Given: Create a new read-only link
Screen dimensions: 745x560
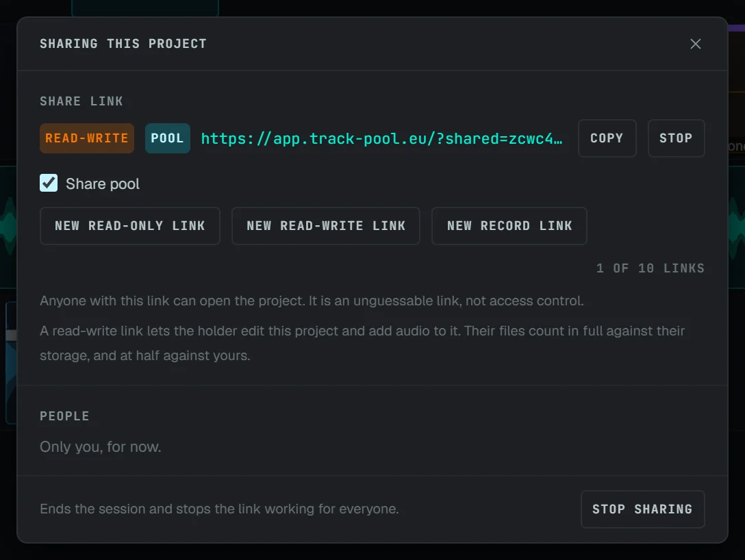Looking at the screenshot, I should point(129,226).
